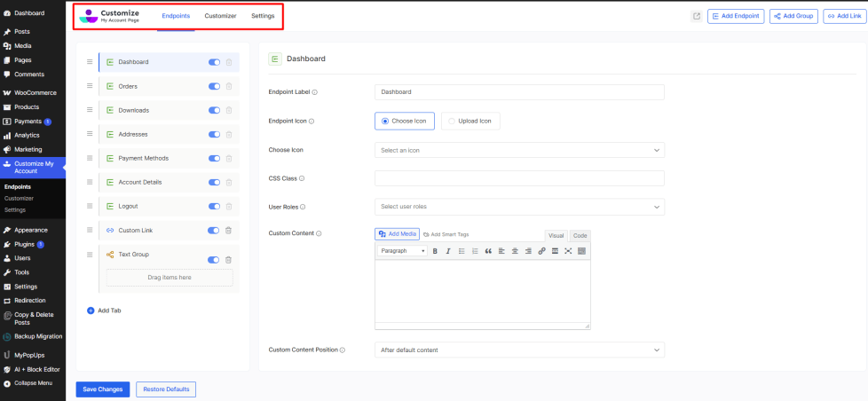Viewport: 868px width, 401px height.
Task: Open WooCommerce in the admin sidebar
Action: pyautogui.click(x=35, y=92)
